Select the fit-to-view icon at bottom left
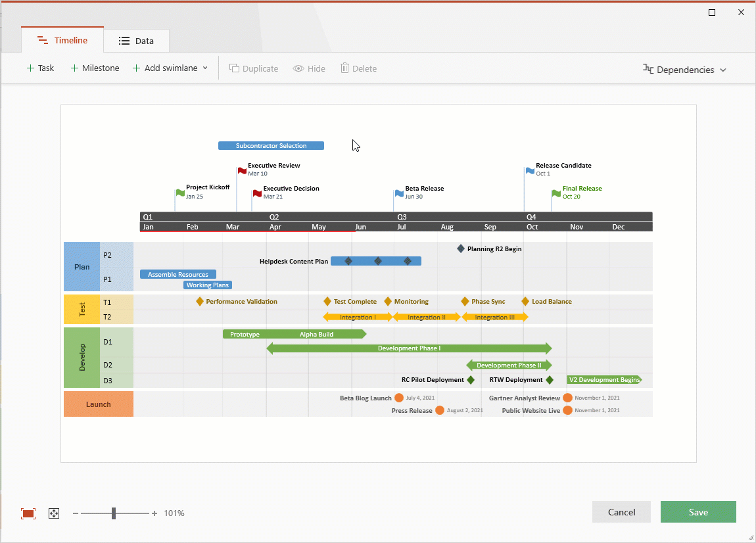The image size is (756, 543). (x=28, y=513)
